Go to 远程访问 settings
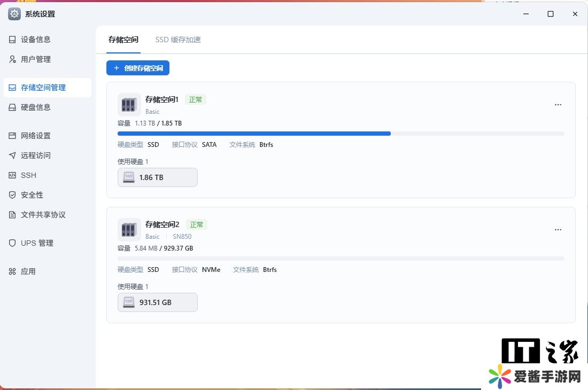 [35, 155]
